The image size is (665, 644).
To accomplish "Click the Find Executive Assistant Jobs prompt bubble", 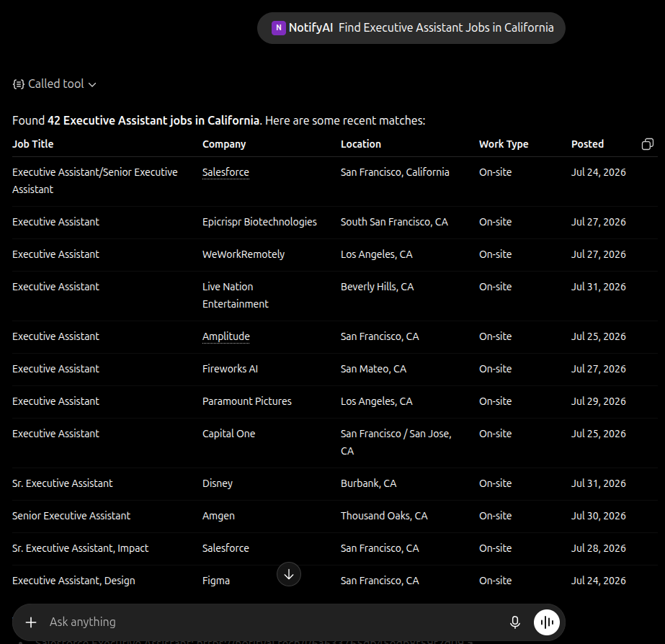I will point(411,28).
